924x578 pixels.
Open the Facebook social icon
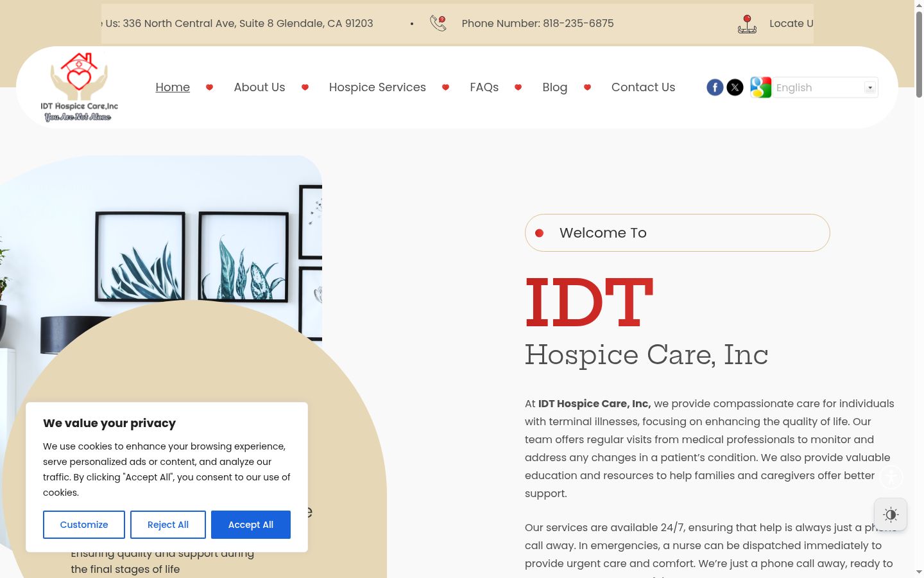[715, 87]
